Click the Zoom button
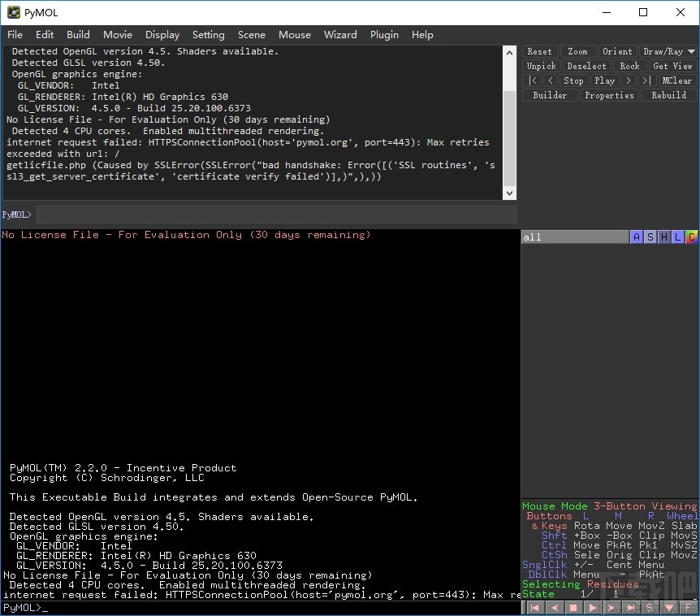Image resolution: width=700 pixels, height=616 pixels. tap(577, 51)
